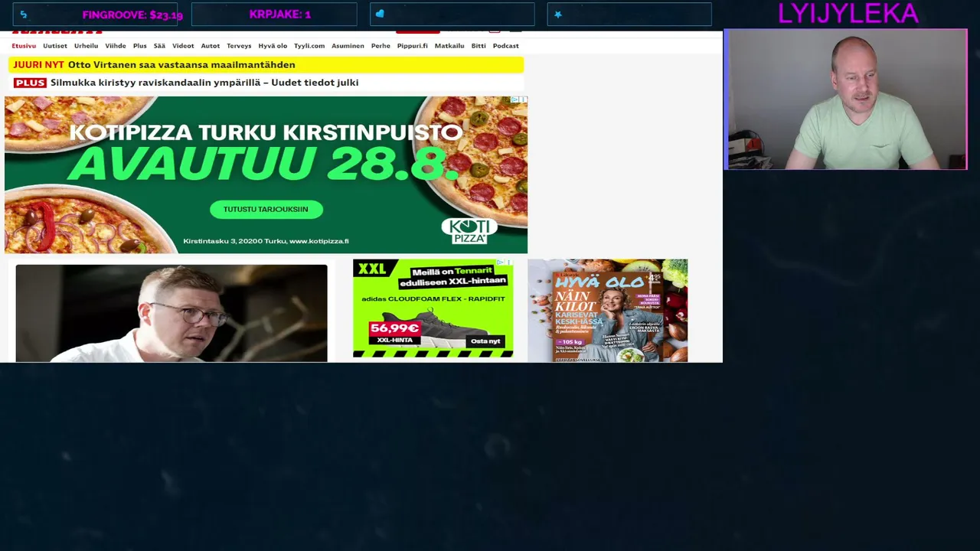Click the blue heart icon in the overlay

380,15
